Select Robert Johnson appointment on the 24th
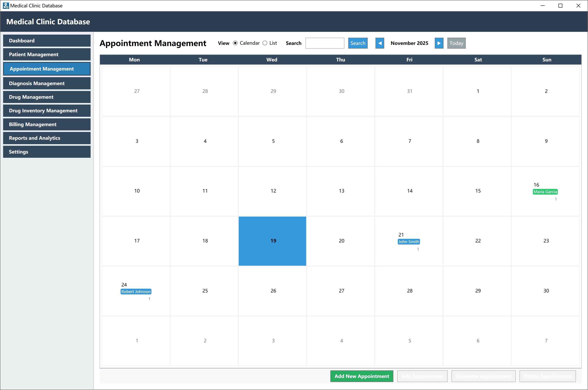 pyautogui.click(x=136, y=291)
